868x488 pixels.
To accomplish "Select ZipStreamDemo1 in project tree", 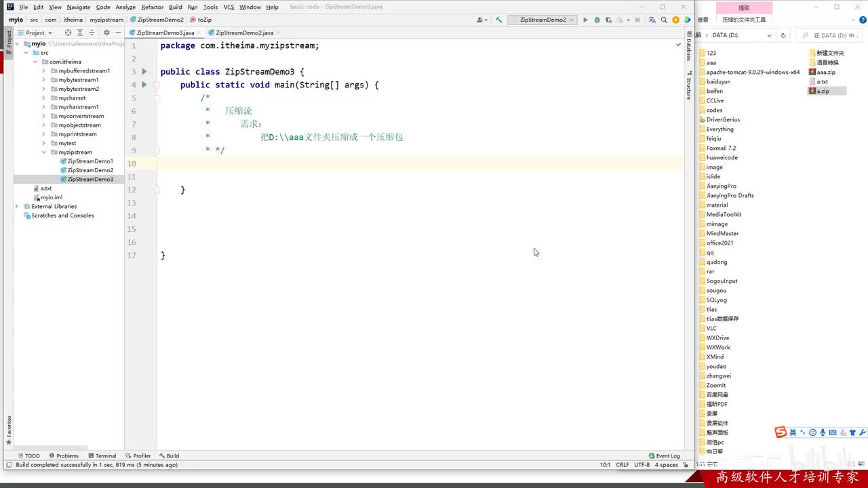I will click(86, 161).
